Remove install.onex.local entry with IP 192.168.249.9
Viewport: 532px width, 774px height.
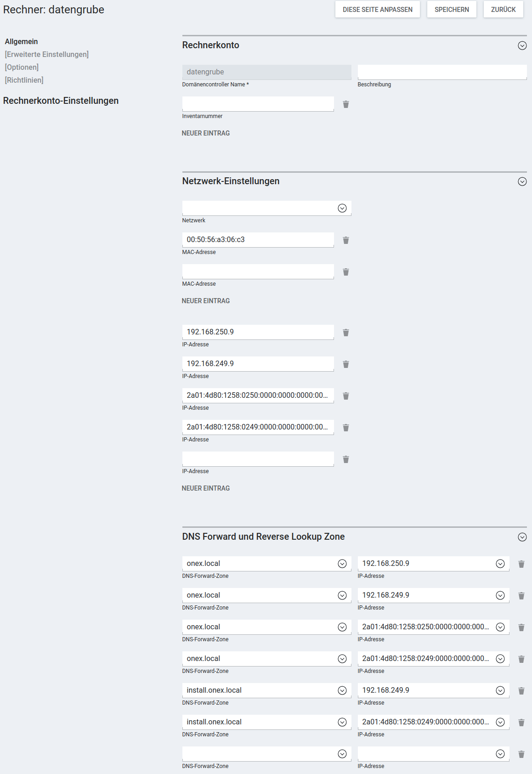(x=521, y=691)
